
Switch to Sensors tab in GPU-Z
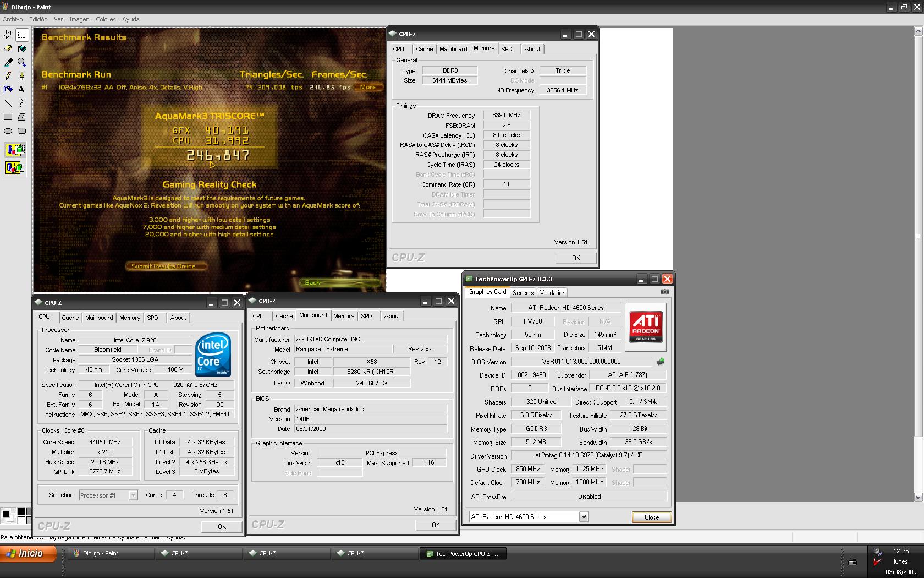tap(523, 293)
